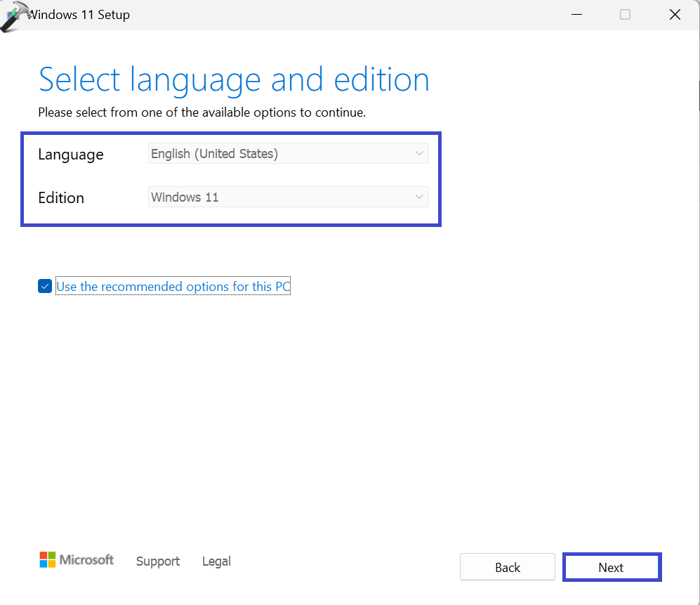Click the Edition field label
Image resolution: width=700 pixels, height=605 pixels.
[61, 197]
